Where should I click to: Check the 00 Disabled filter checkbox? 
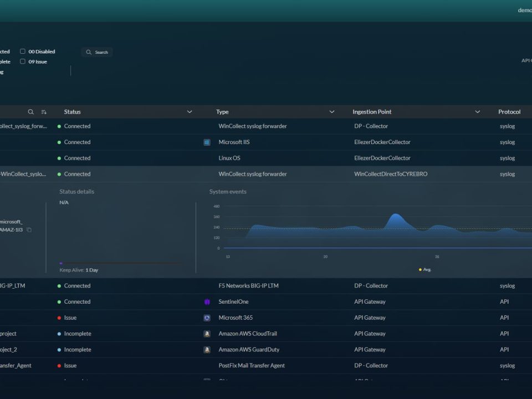click(x=23, y=52)
